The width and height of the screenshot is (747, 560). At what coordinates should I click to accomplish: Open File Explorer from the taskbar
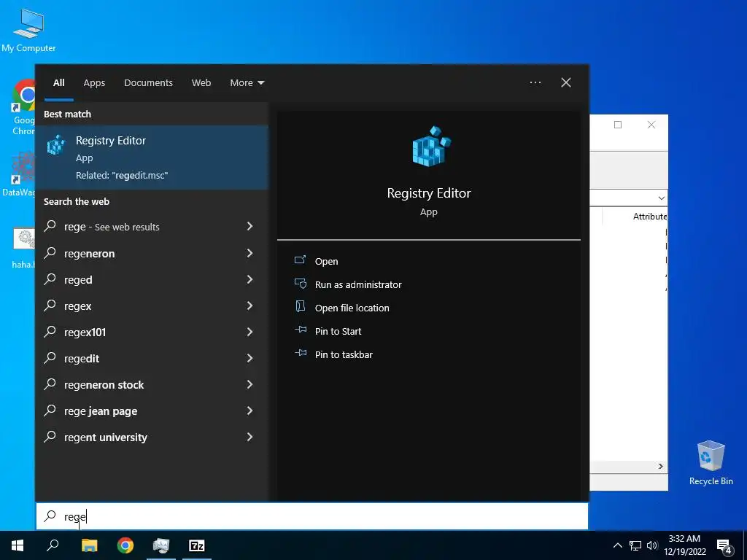pos(89,545)
